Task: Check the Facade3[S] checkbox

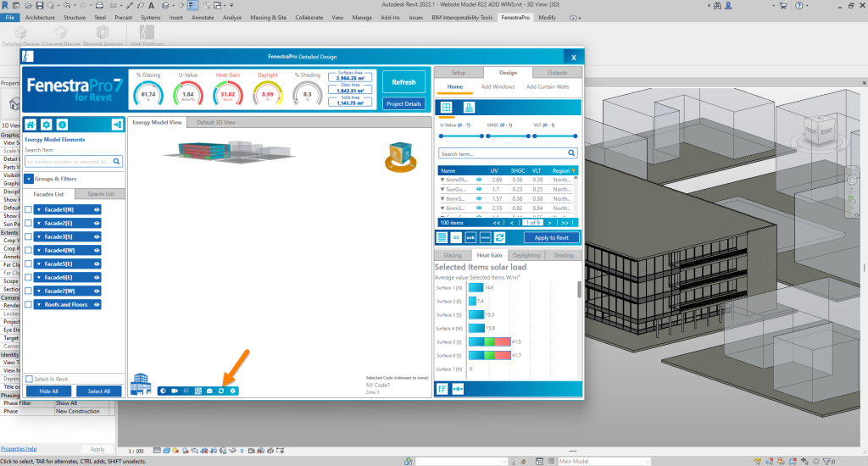Action: tap(28, 237)
